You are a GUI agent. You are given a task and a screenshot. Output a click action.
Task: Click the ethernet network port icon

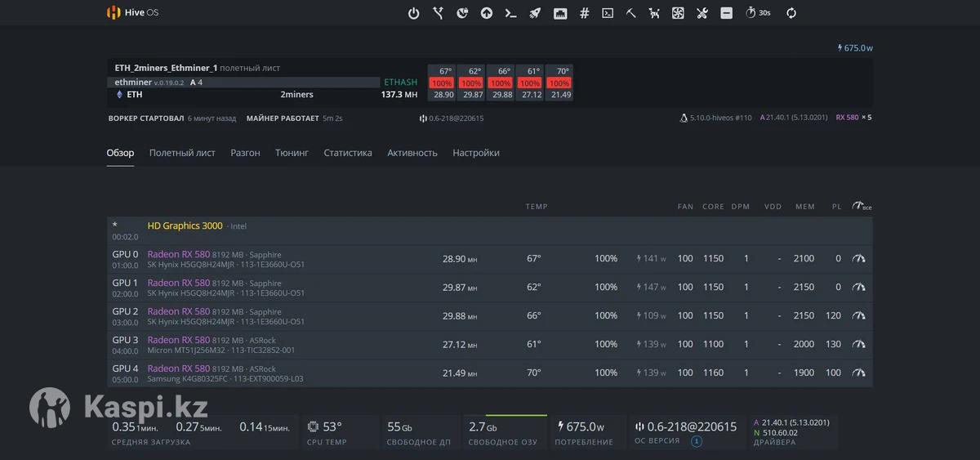pyautogui.click(x=560, y=13)
